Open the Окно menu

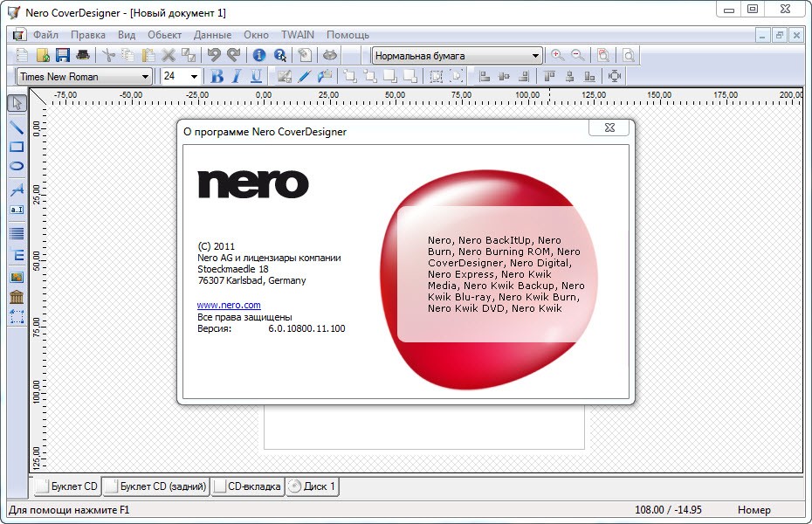(x=256, y=35)
